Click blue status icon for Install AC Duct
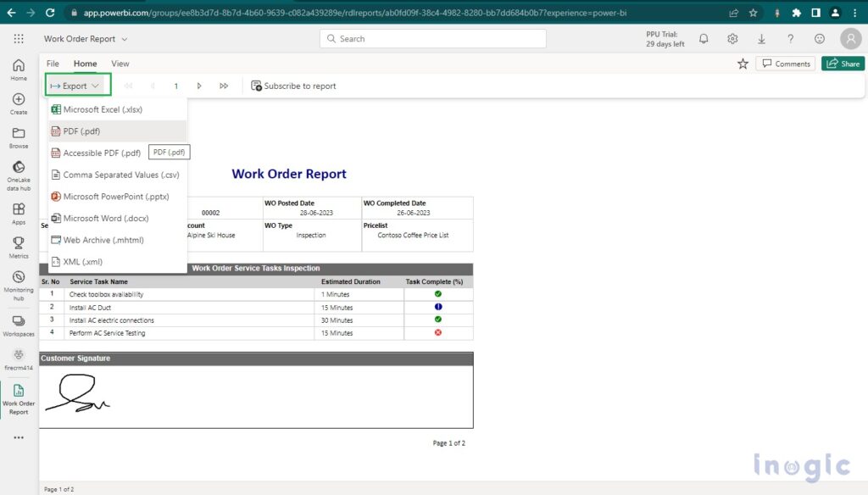868x495 pixels. [x=438, y=307]
